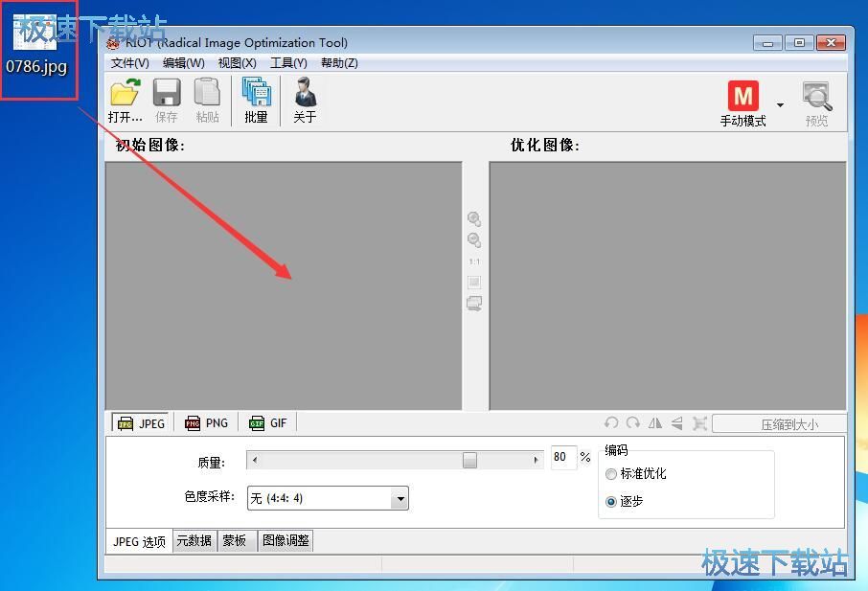This screenshot has width=868, height=591.
Task: Open the 批量 batch processing tool
Action: click(256, 101)
